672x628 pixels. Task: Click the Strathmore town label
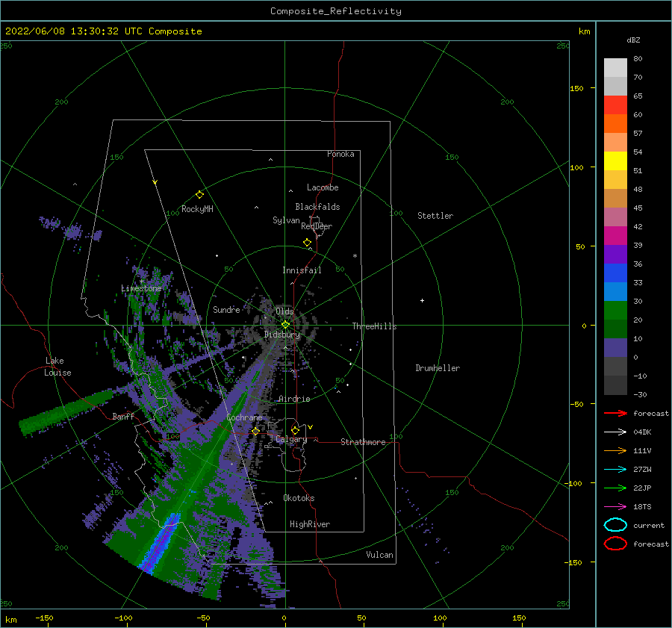[364, 442]
